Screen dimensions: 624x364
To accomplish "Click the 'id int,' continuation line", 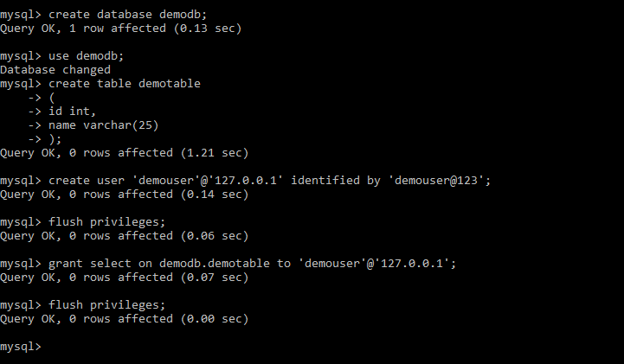I will 62,112.
